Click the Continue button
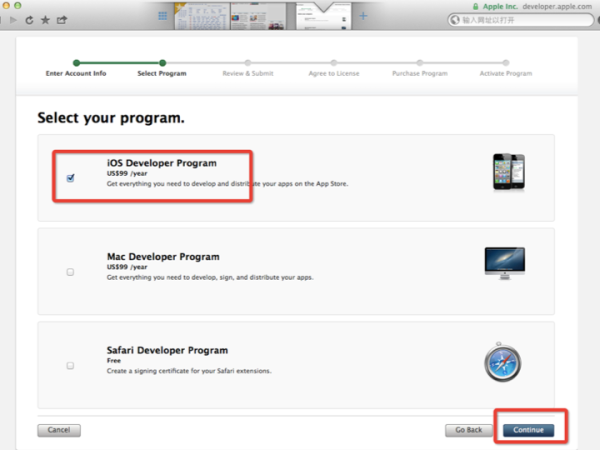Screen dimensions: 600x450 tap(528, 430)
